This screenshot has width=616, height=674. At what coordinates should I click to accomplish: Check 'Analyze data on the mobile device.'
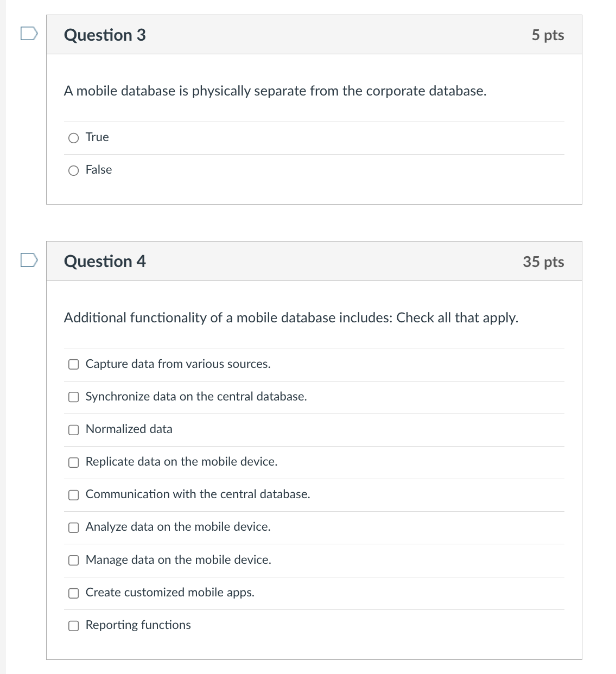[x=73, y=527]
